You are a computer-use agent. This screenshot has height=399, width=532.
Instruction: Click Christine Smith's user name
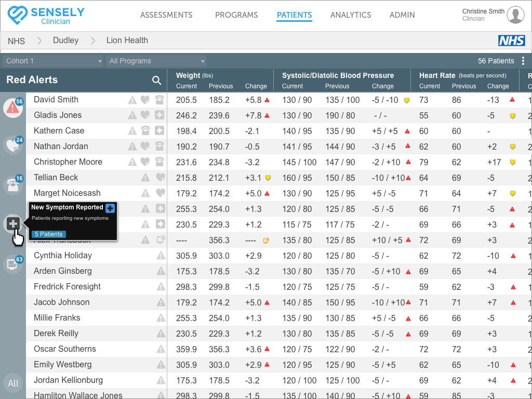[x=483, y=11]
